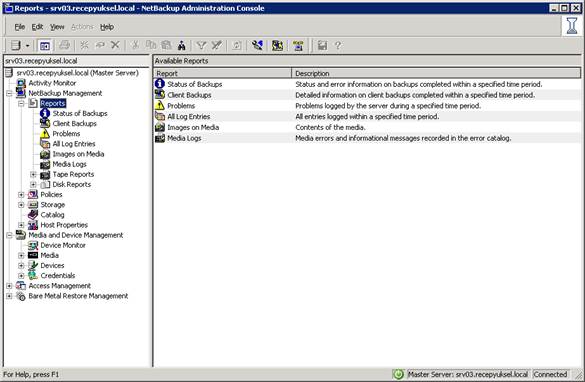Viewport: 585px width, 382px height.
Task: Select Client Backups in the left tree
Action: 74,123
